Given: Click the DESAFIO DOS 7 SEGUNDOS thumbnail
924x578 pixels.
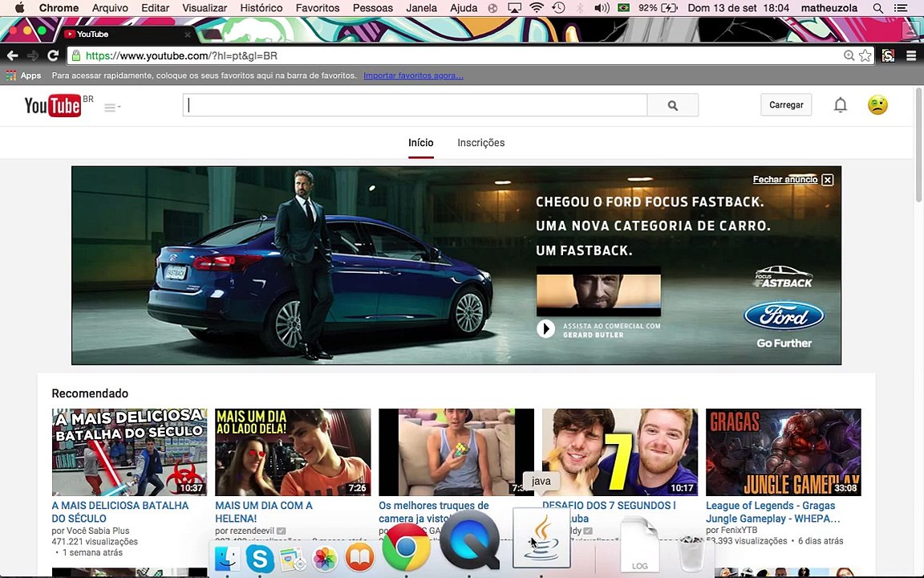Looking at the screenshot, I should point(620,453).
